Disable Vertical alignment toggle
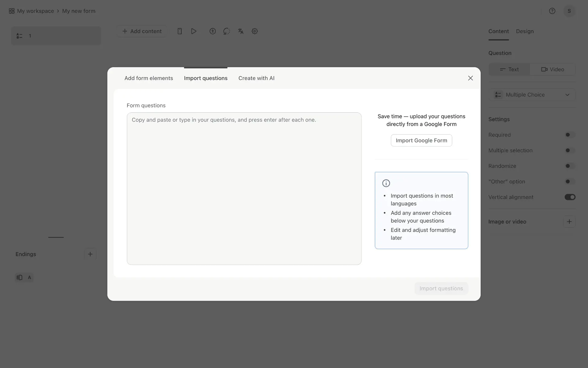Image resolution: width=588 pixels, height=368 pixels. click(x=570, y=197)
